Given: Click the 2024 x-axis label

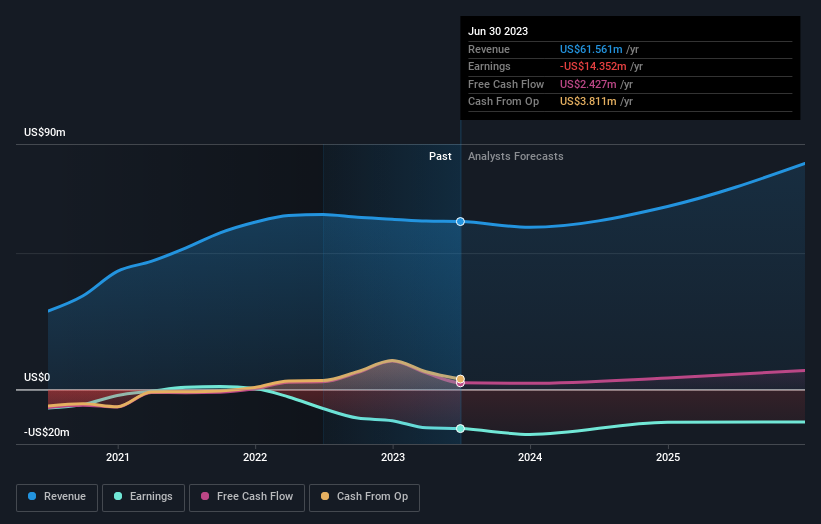Looking at the screenshot, I should [x=530, y=458].
